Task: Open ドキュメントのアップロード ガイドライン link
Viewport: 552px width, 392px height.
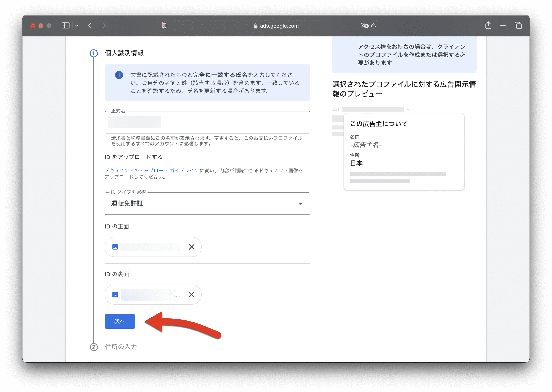Action: tap(152, 170)
